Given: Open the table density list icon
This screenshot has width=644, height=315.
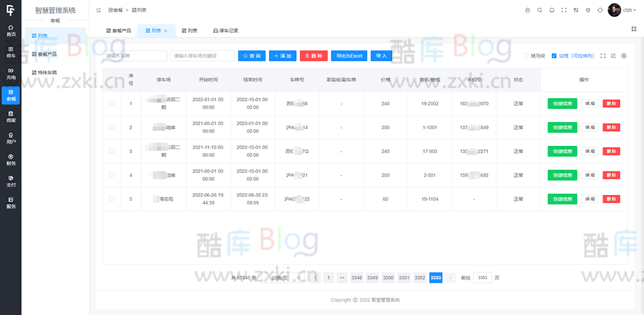Looking at the screenshot, I should coord(614,56).
